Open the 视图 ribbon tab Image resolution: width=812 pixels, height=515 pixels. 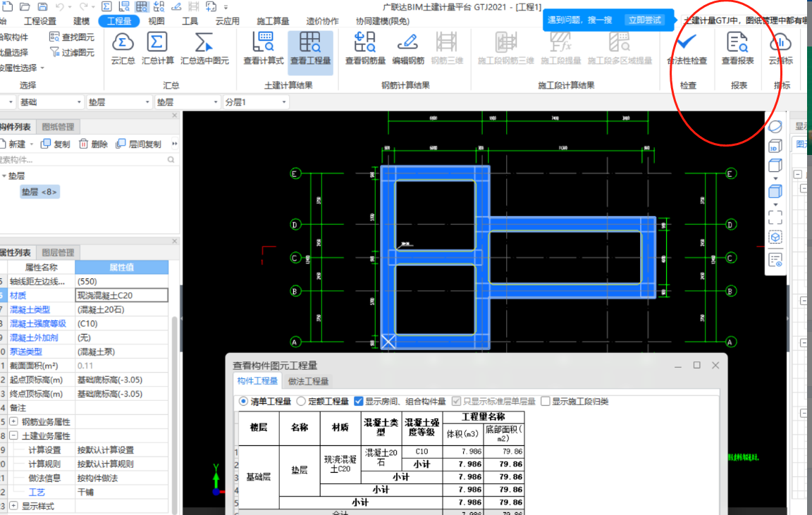tap(156, 21)
